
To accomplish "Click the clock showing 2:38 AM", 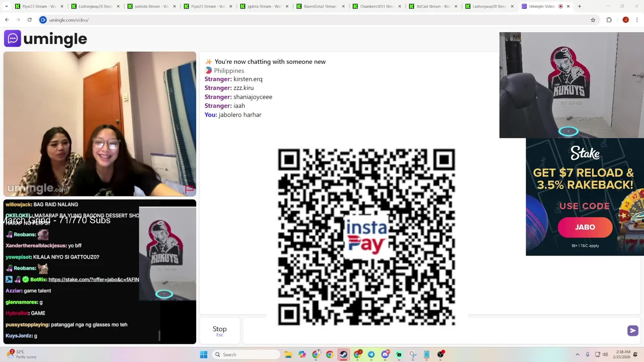I will [623, 352].
